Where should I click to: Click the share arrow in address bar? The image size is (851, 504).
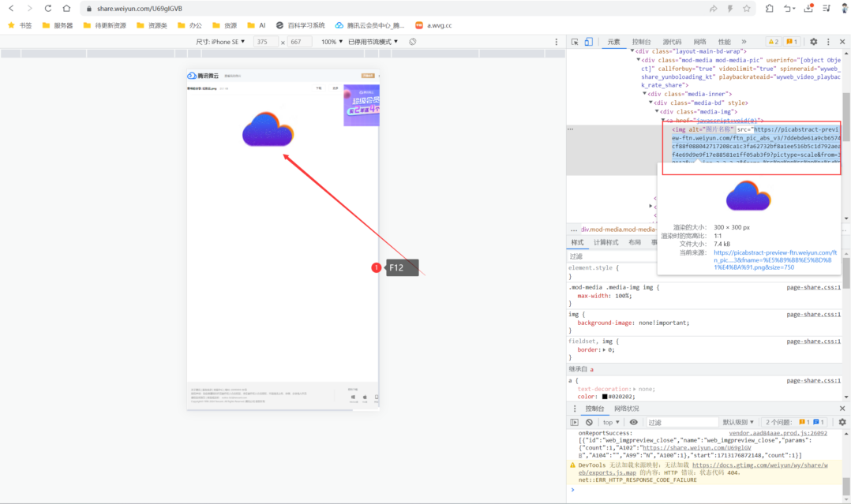[713, 8]
